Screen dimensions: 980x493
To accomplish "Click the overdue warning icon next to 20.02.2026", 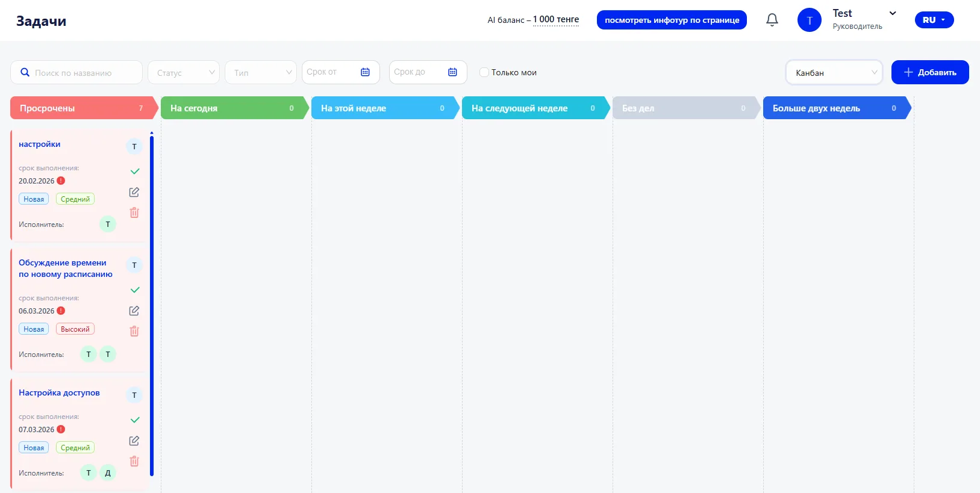I will tap(61, 181).
